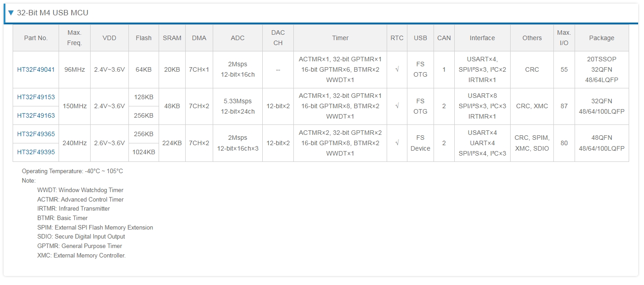
Task: Click the CAN column header
Action: point(444,38)
